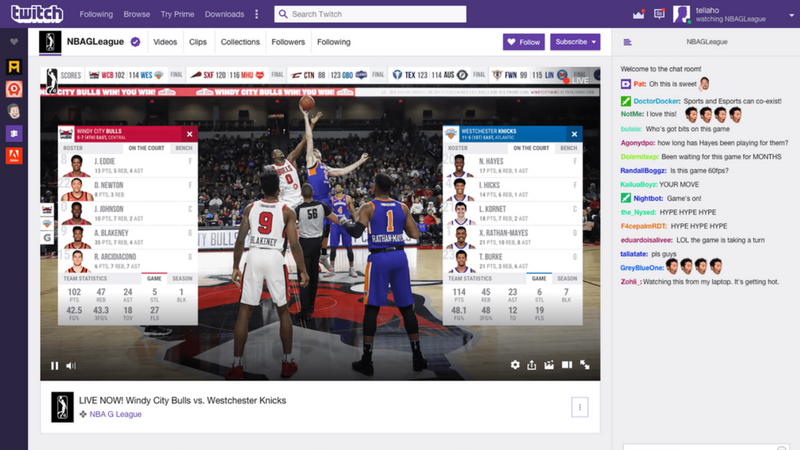The height and width of the screenshot is (450, 800).
Task: Follow the NBAGLeague channel
Action: pyautogui.click(x=524, y=42)
